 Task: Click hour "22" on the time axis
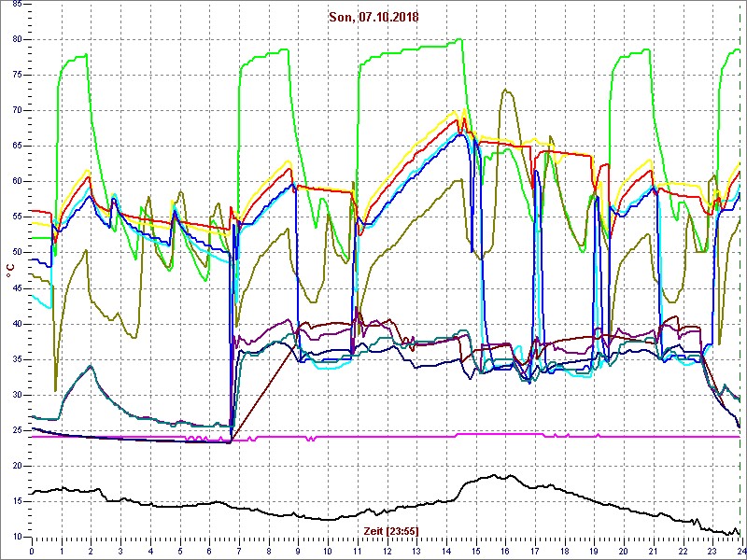click(x=683, y=551)
